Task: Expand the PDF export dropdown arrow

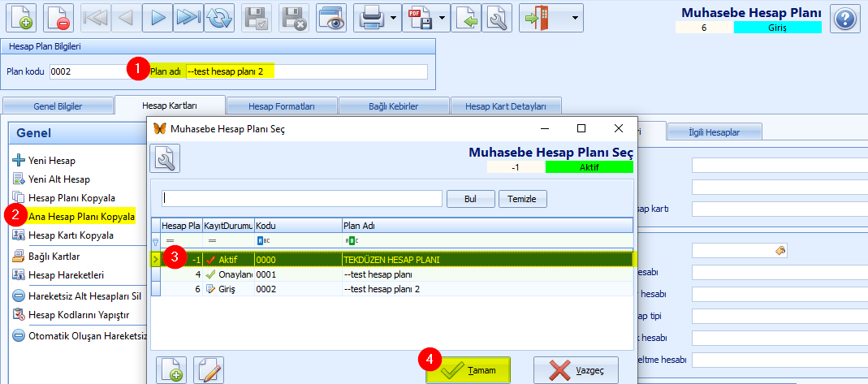Action: point(443,17)
